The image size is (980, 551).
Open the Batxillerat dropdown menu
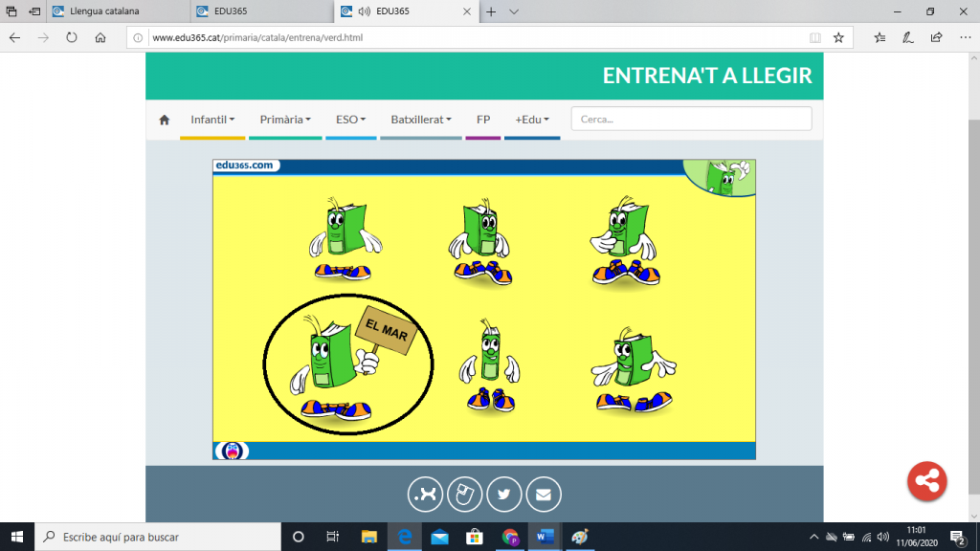pos(421,120)
